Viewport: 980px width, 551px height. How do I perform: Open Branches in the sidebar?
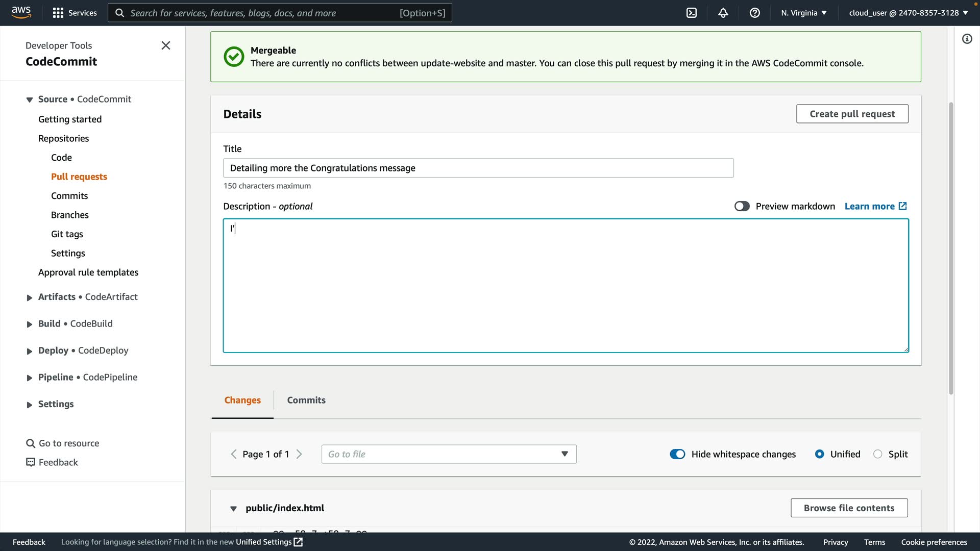point(70,215)
